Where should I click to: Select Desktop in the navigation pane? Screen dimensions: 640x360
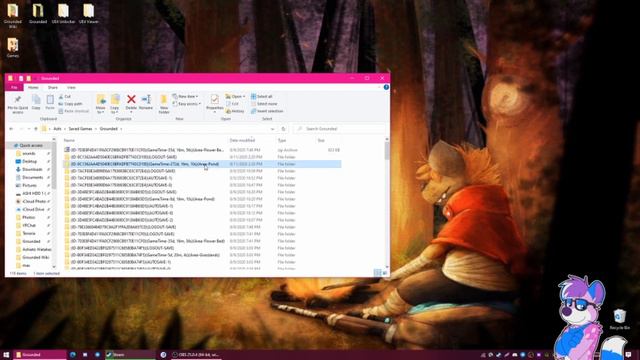[29, 161]
